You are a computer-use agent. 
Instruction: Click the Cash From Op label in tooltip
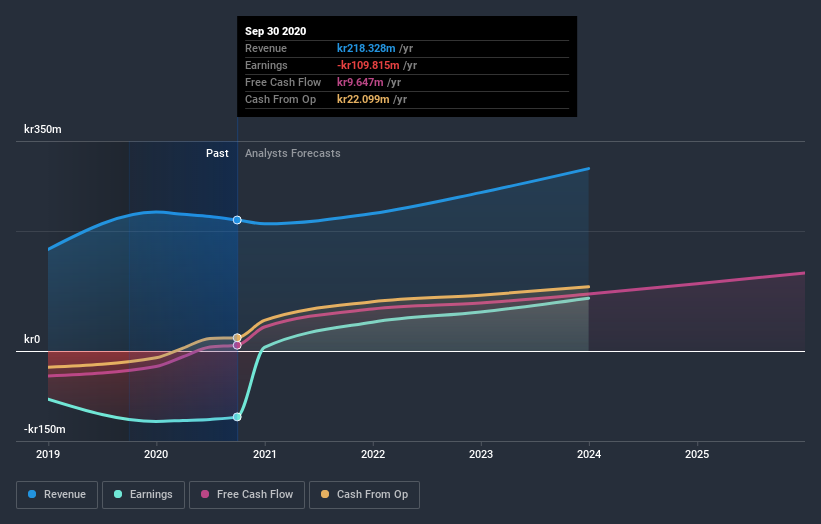(x=281, y=99)
